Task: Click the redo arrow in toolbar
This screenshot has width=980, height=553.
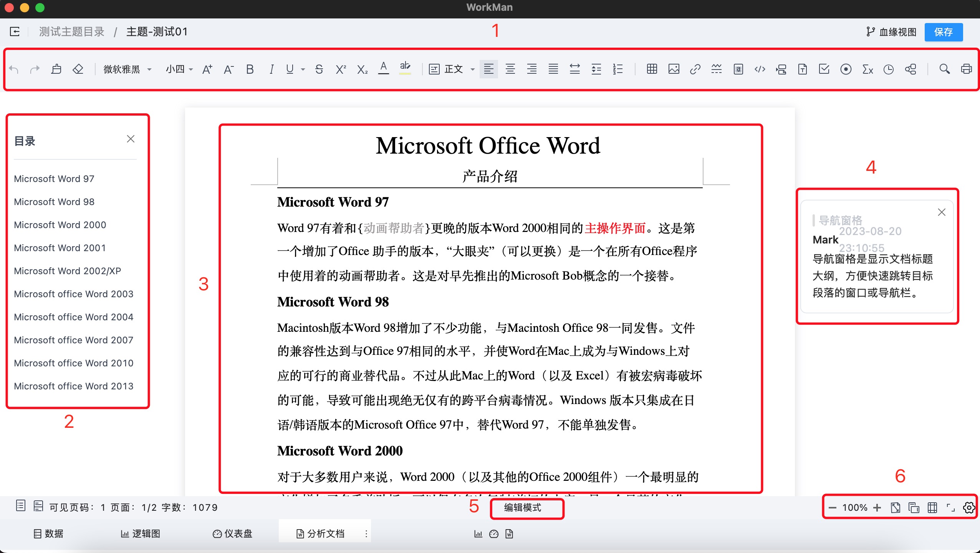Action: [35, 69]
